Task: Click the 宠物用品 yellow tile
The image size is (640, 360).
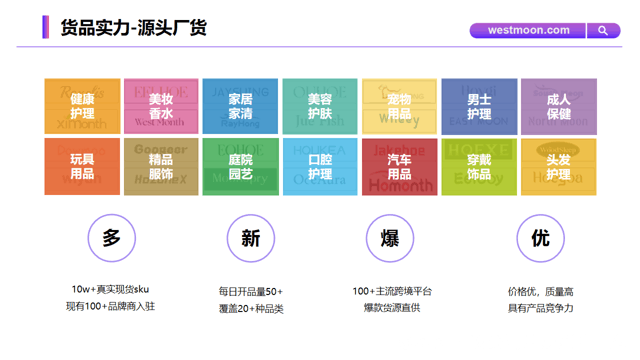Action: pos(400,106)
